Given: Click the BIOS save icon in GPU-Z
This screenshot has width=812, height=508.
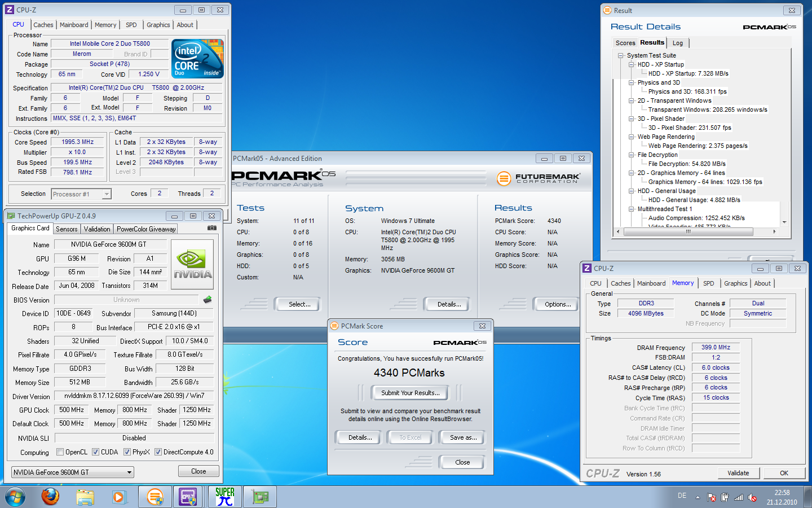Looking at the screenshot, I should (208, 300).
